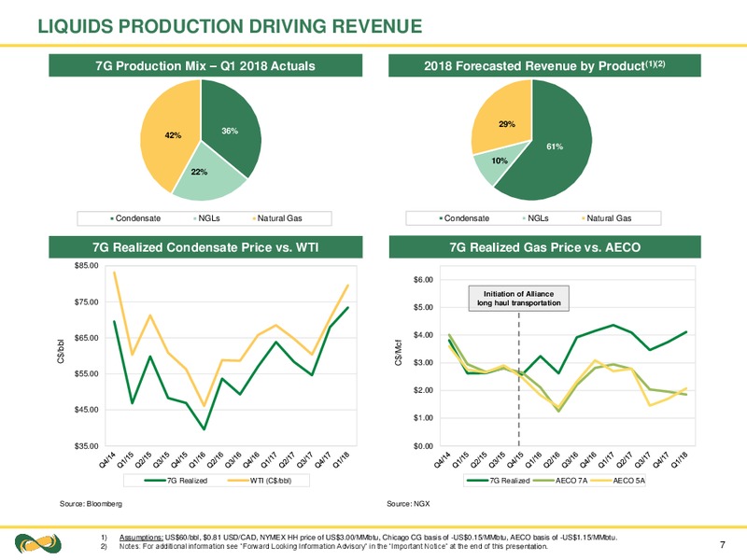Click the 61% condensate slice in revenue pie

coord(555,147)
